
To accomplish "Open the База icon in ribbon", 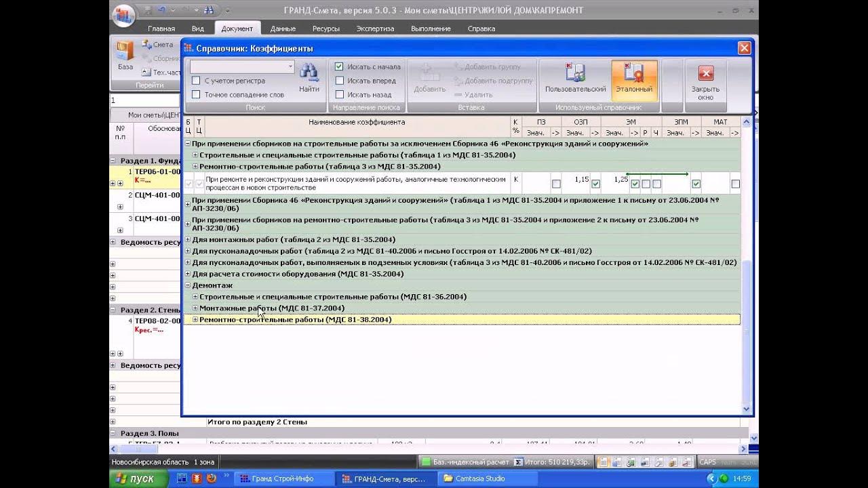I will (x=125, y=51).
